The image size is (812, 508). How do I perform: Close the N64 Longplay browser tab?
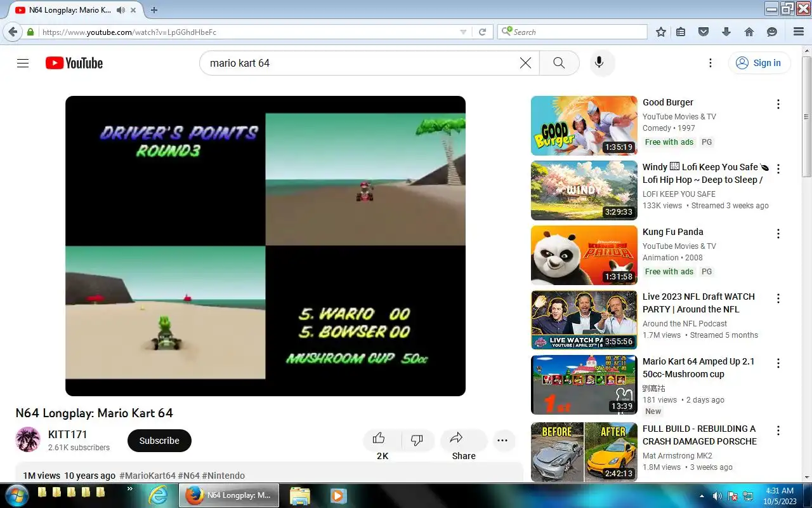(134, 10)
